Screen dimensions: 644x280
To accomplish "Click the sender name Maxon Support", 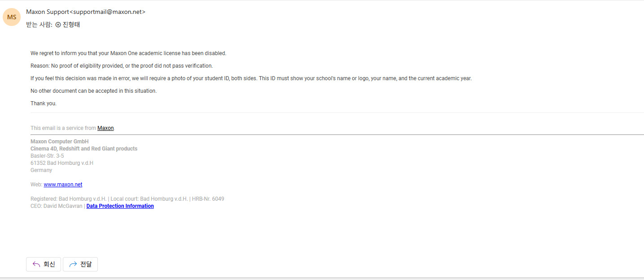I will click(48, 12).
